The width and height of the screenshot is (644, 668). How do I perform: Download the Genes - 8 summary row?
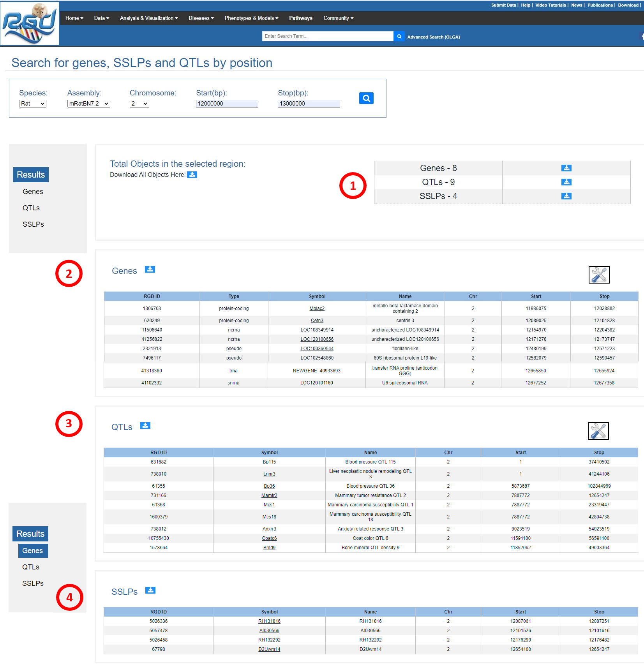pyautogui.click(x=566, y=168)
